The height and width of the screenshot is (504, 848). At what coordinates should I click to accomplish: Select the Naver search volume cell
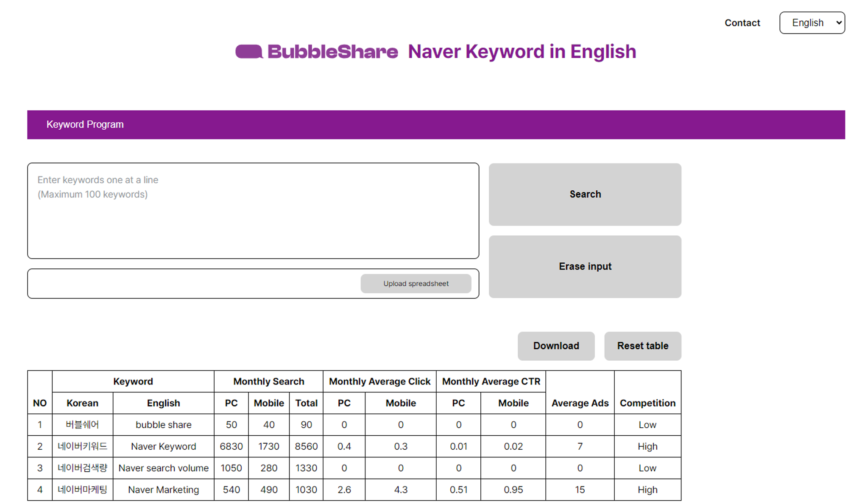[x=163, y=468]
